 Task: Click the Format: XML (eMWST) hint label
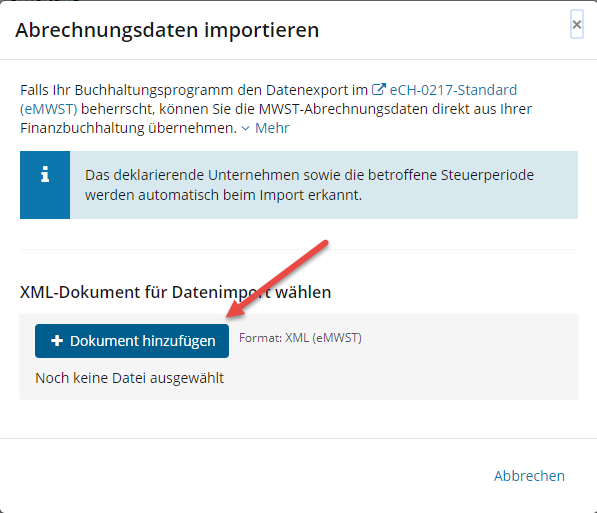(300, 338)
